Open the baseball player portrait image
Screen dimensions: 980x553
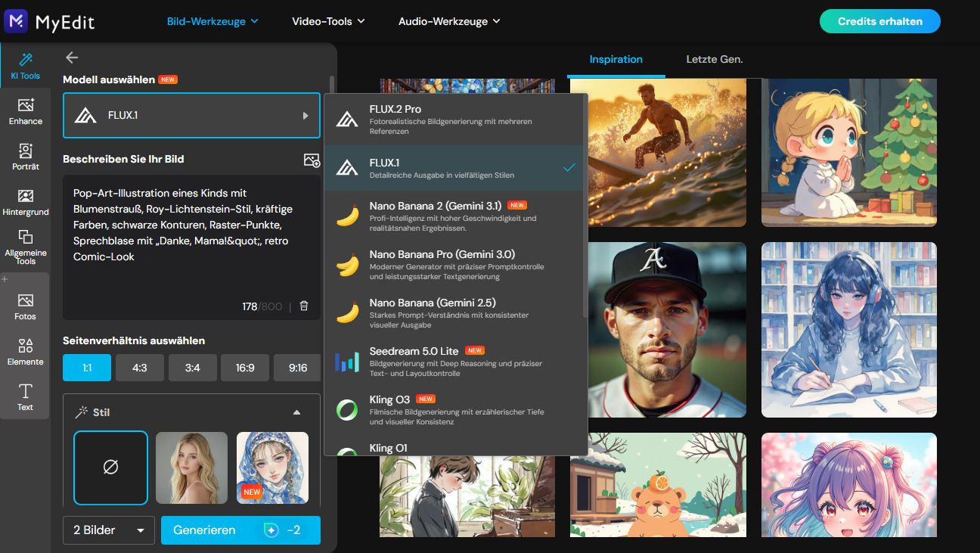coord(658,330)
